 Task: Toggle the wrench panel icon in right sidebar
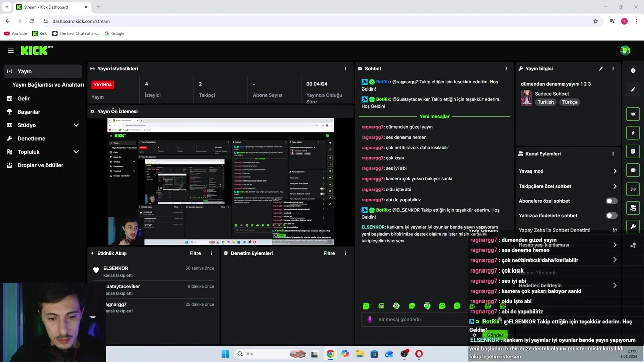coord(633,226)
